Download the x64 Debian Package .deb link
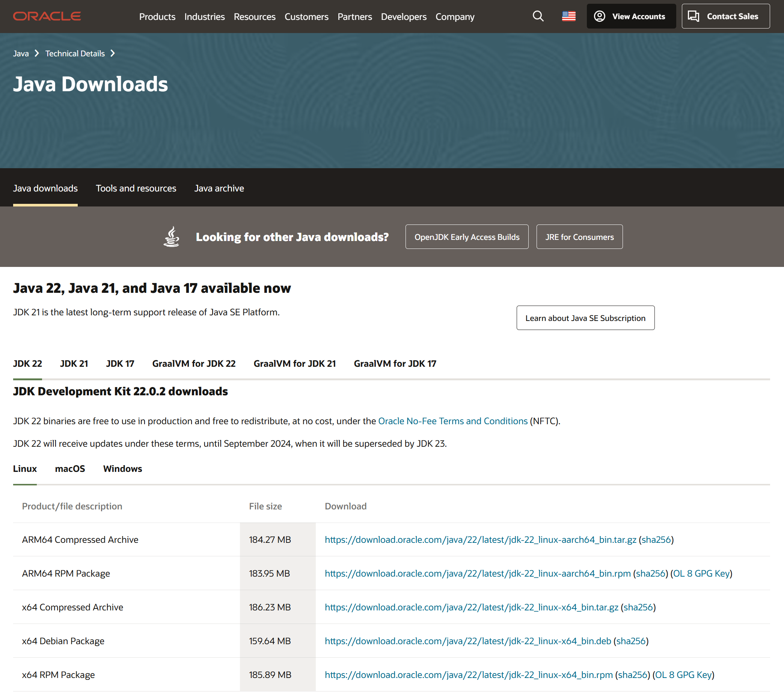 tap(467, 640)
